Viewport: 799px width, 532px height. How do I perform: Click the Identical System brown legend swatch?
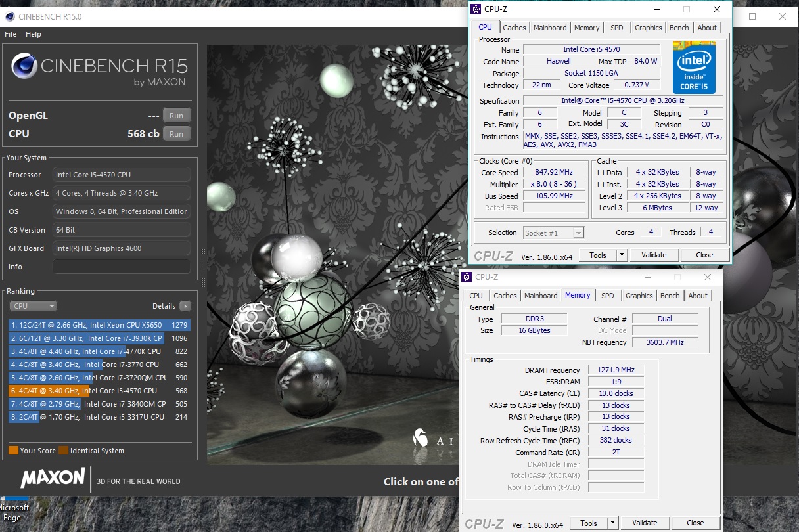(x=63, y=451)
